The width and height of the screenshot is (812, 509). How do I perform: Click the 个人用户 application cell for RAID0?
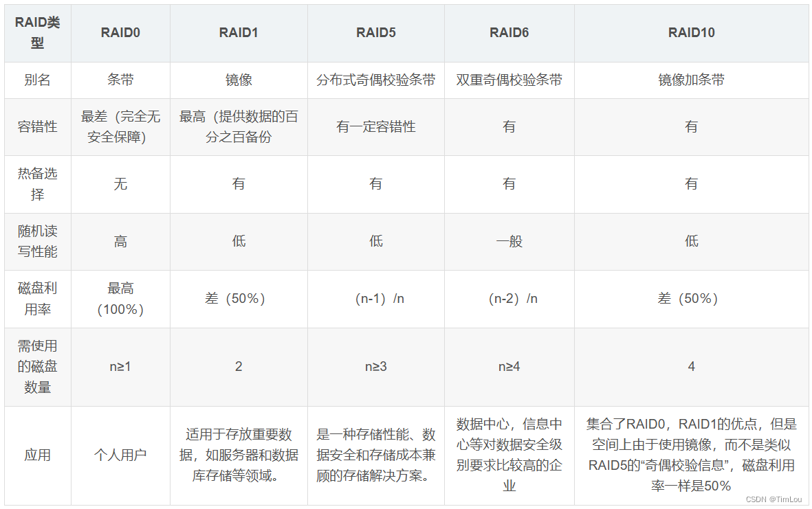(x=120, y=455)
